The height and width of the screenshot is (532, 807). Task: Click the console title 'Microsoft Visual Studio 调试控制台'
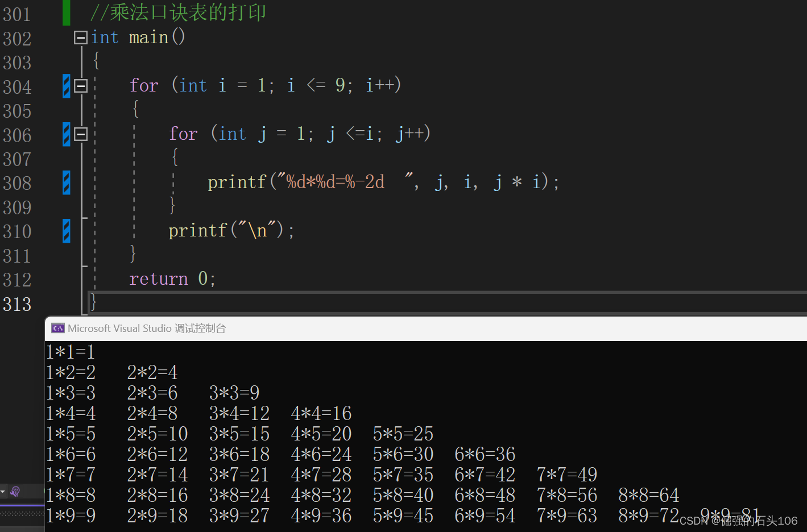pyautogui.click(x=147, y=328)
